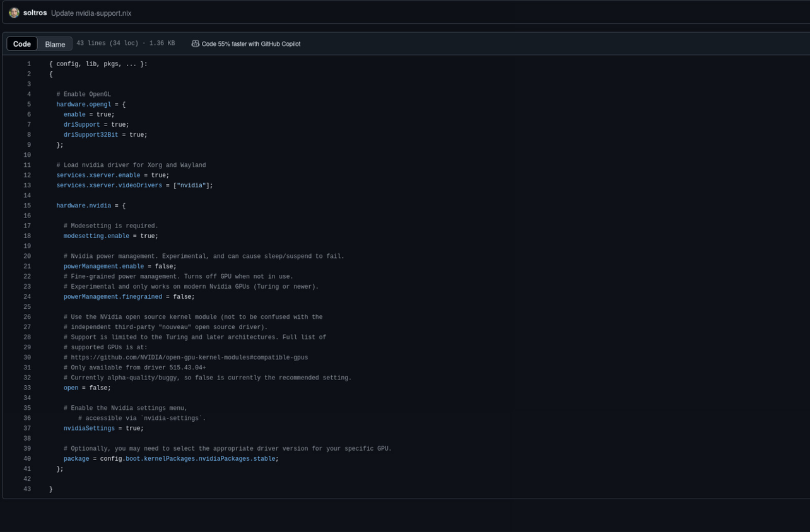Click 'open = false;' on line 33
The width and height of the screenshot is (810, 532).
tap(87, 388)
